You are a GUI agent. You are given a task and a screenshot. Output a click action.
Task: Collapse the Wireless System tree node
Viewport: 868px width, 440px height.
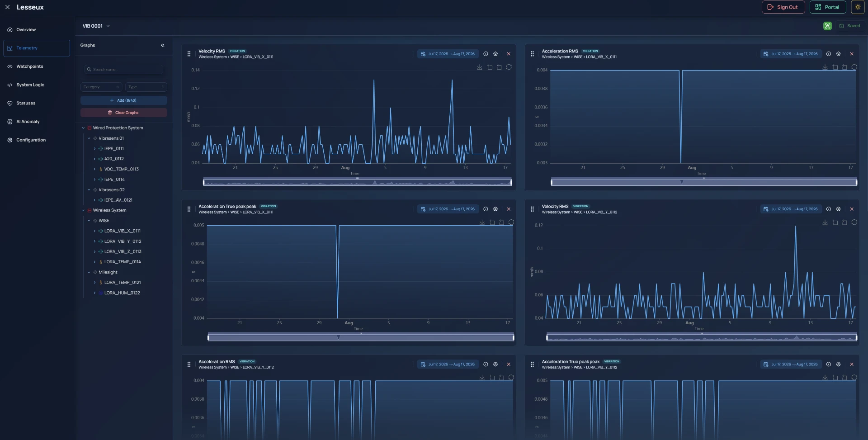coord(83,210)
